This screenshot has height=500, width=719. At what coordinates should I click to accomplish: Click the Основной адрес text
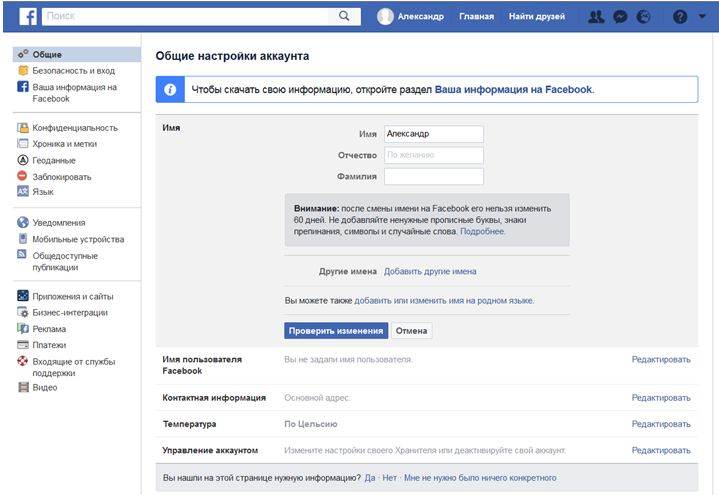(317, 398)
